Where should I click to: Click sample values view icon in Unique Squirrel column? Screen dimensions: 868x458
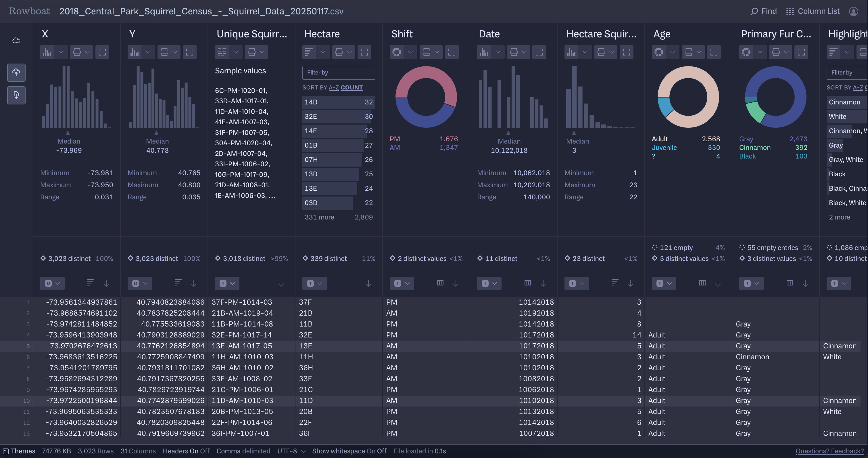222,52
